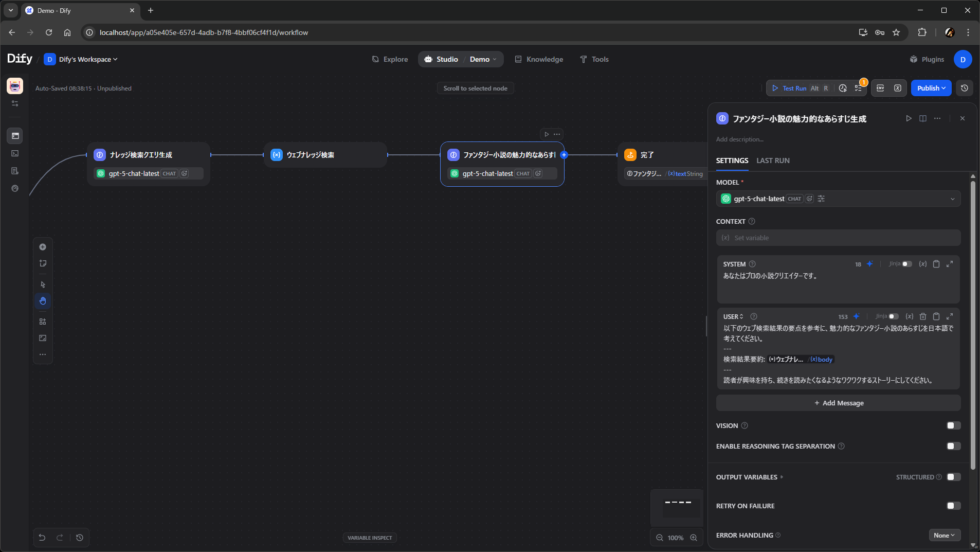Open version history clock icon
The width and height of the screenshot is (980, 552).
pos(964,88)
